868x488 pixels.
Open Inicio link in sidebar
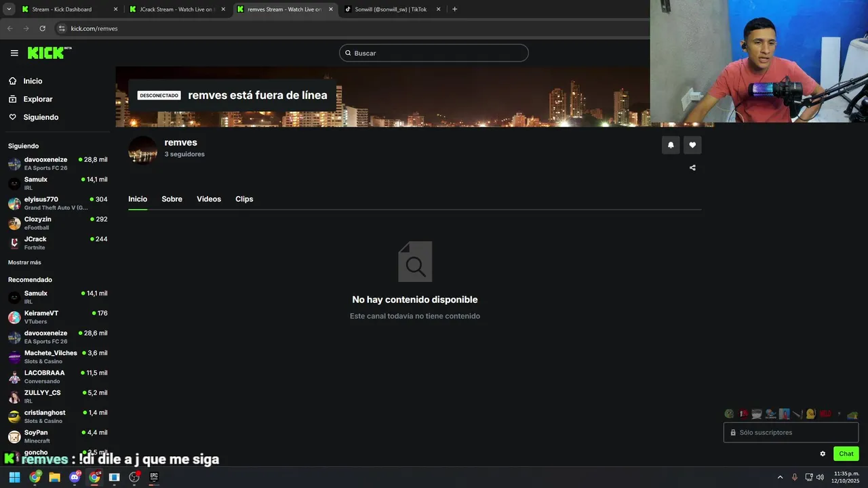point(33,81)
